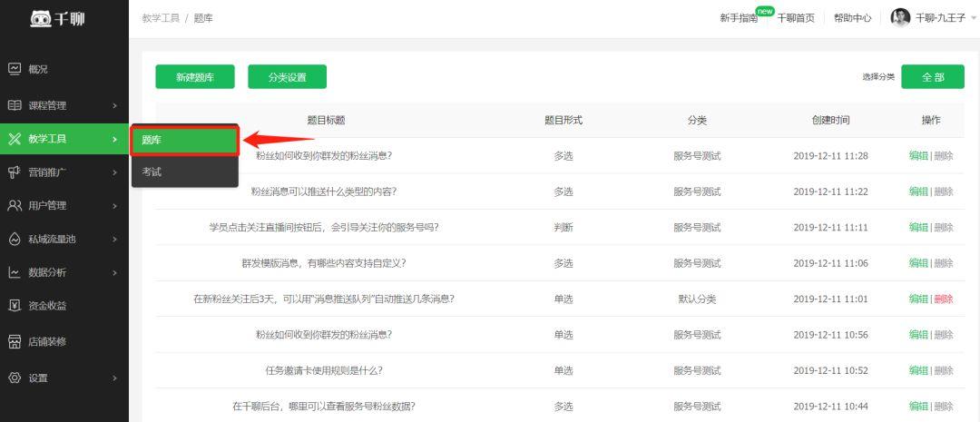Delete the 10:56 question row

[944, 335]
